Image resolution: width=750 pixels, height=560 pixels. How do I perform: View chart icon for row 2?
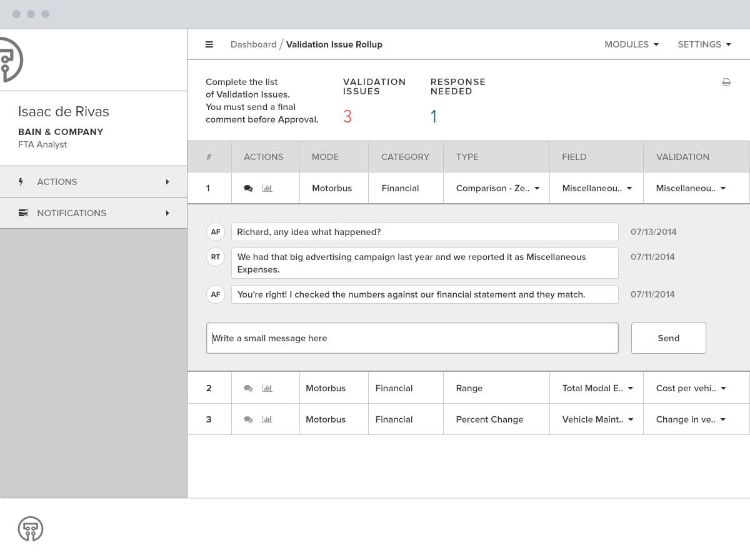click(267, 388)
